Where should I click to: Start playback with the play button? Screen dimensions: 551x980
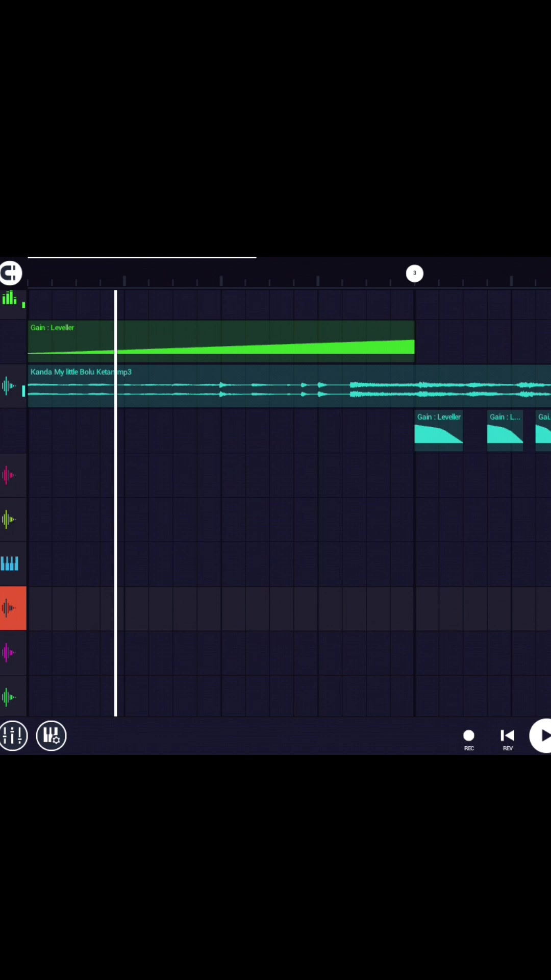[x=541, y=736]
